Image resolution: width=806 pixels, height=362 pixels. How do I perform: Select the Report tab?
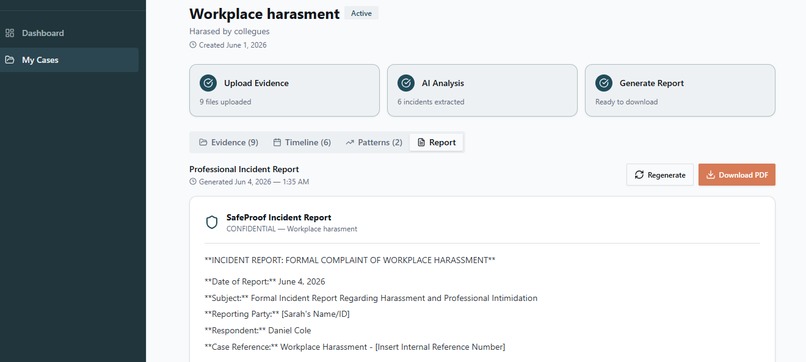(436, 142)
